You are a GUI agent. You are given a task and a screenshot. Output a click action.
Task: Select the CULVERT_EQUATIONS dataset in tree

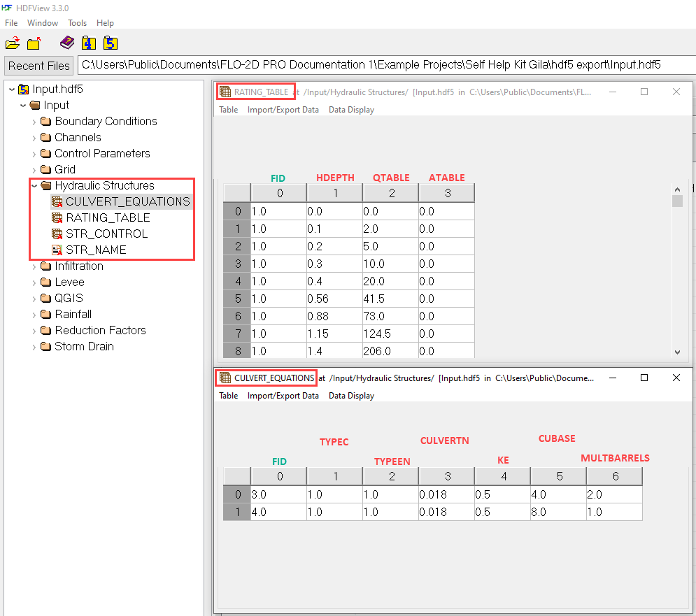(x=127, y=201)
